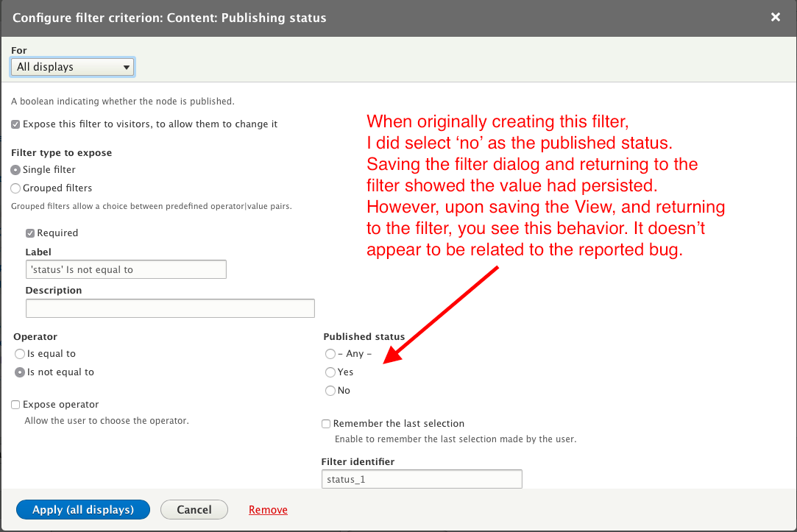Set published status to 'Yes'

[x=330, y=372]
